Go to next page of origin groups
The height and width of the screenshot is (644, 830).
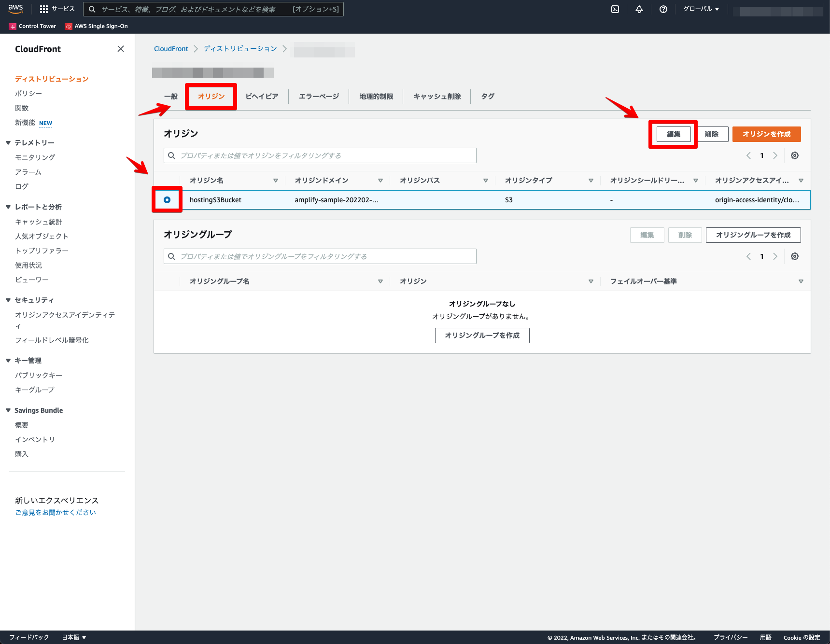[775, 256]
